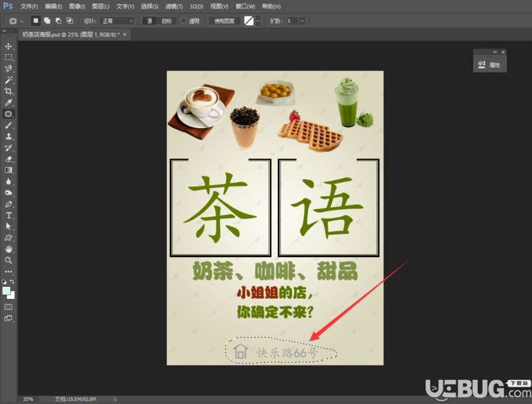Select the Brush tool
The width and height of the screenshot is (532, 404).
[9, 125]
